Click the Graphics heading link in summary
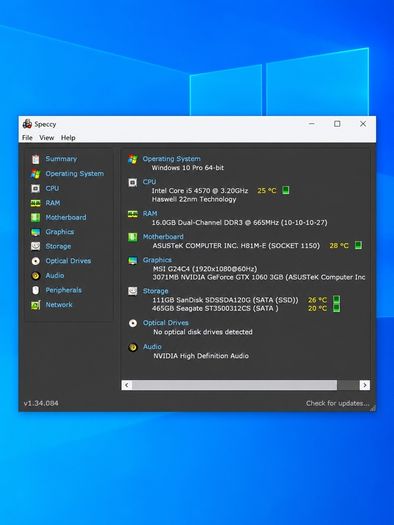The width and height of the screenshot is (394, 525). click(x=157, y=260)
